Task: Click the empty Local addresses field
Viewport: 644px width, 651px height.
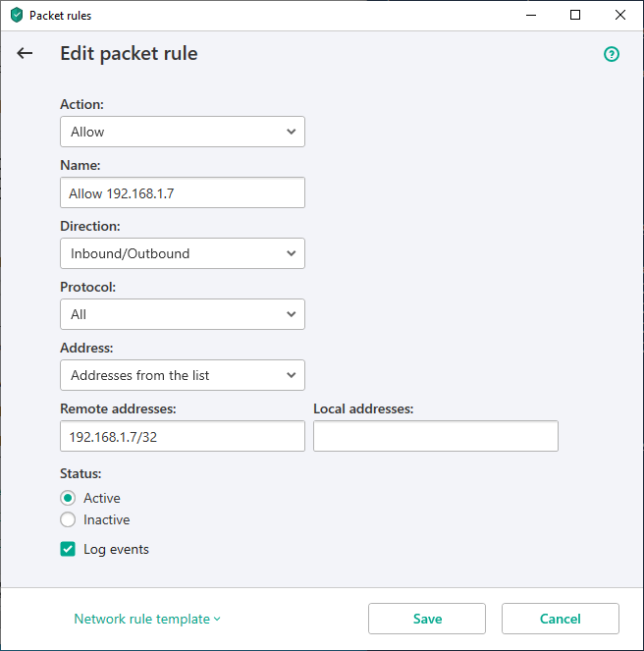Action: [436, 436]
